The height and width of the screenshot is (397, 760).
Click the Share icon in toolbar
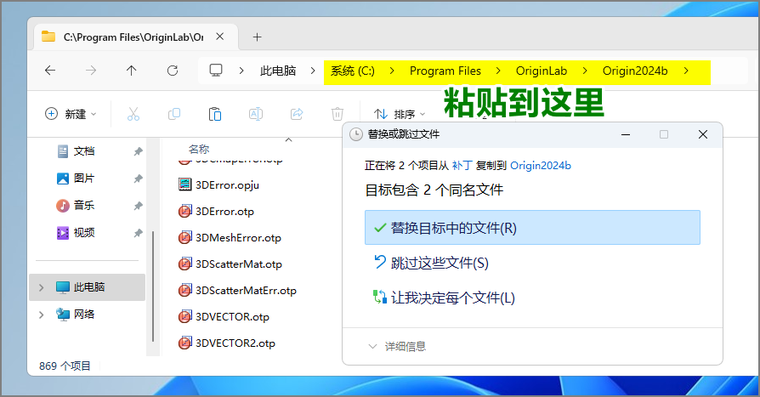(x=297, y=114)
